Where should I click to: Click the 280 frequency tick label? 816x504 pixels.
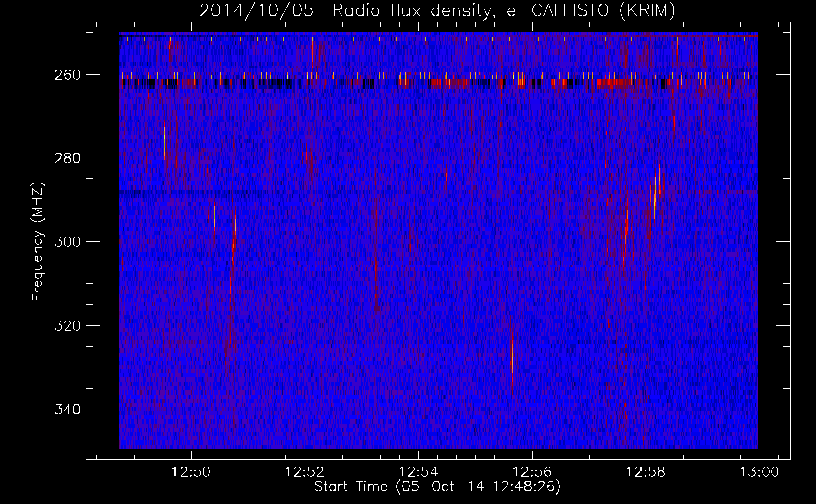point(67,158)
